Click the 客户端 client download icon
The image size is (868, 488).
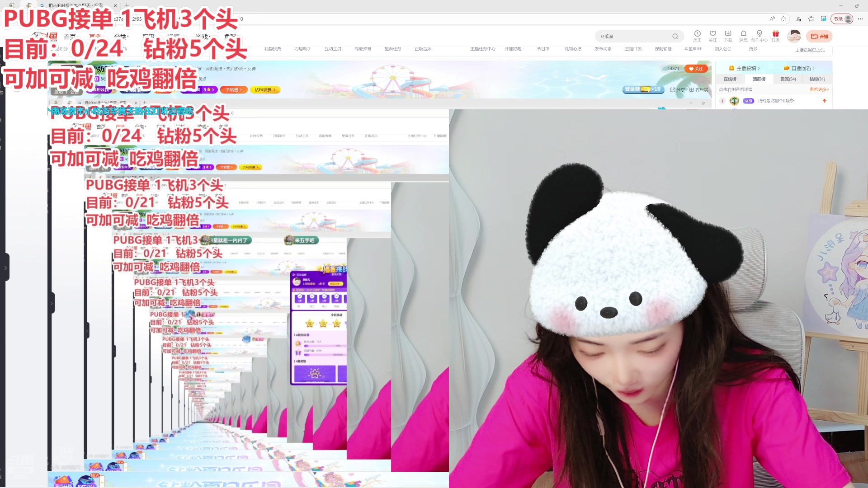coord(698,89)
